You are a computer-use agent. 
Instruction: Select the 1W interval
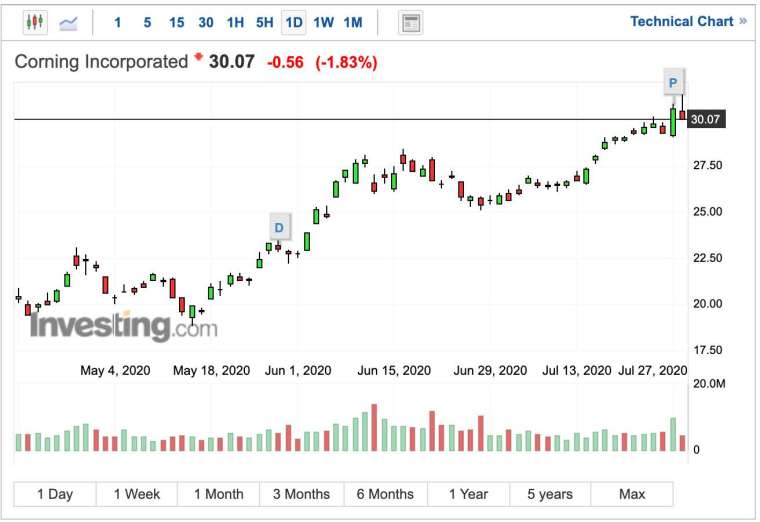[323, 22]
